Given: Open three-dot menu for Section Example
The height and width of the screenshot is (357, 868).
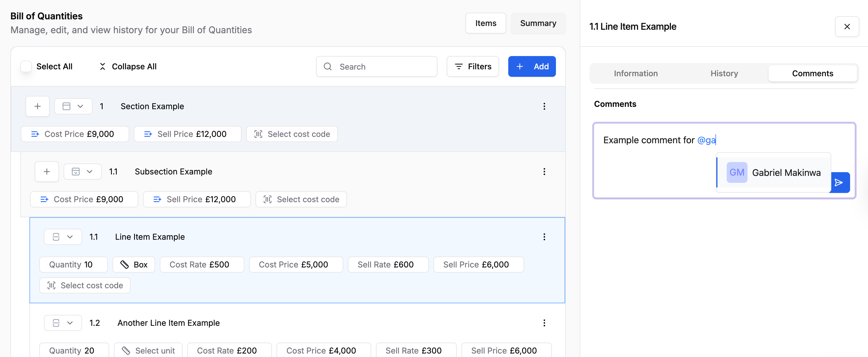Looking at the screenshot, I should pyautogui.click(x=544, y=106).
